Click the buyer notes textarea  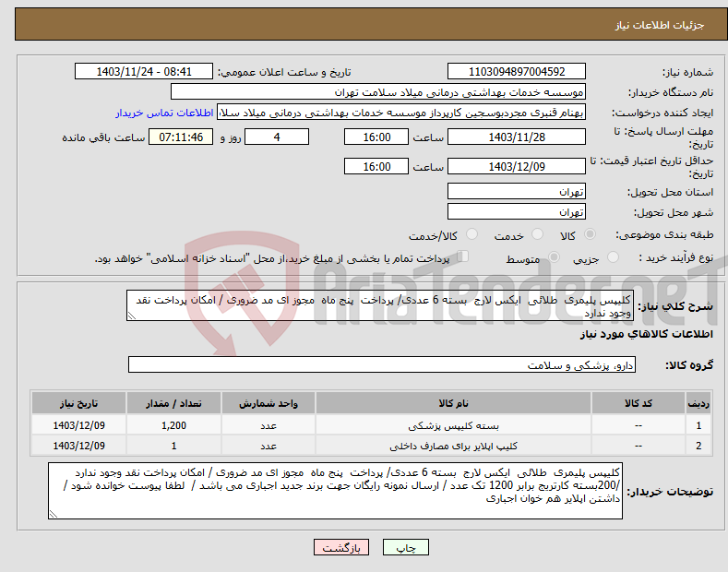pyautogui.click(x=335, y=491)
